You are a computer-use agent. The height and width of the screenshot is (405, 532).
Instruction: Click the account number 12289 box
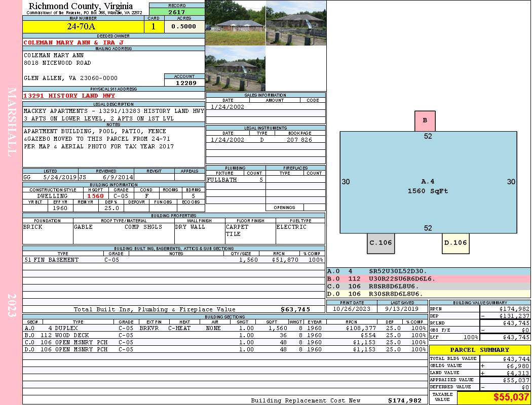pyautogui.click(x=185, y=83)
